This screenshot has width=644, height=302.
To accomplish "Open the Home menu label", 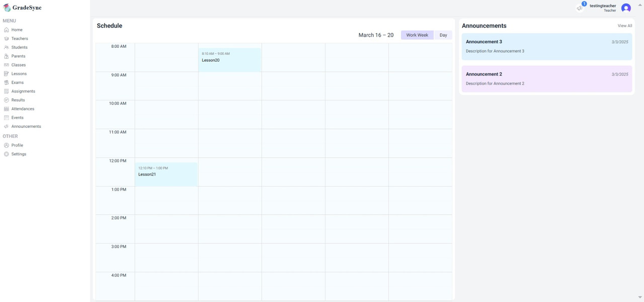I will tap(17, 30).
